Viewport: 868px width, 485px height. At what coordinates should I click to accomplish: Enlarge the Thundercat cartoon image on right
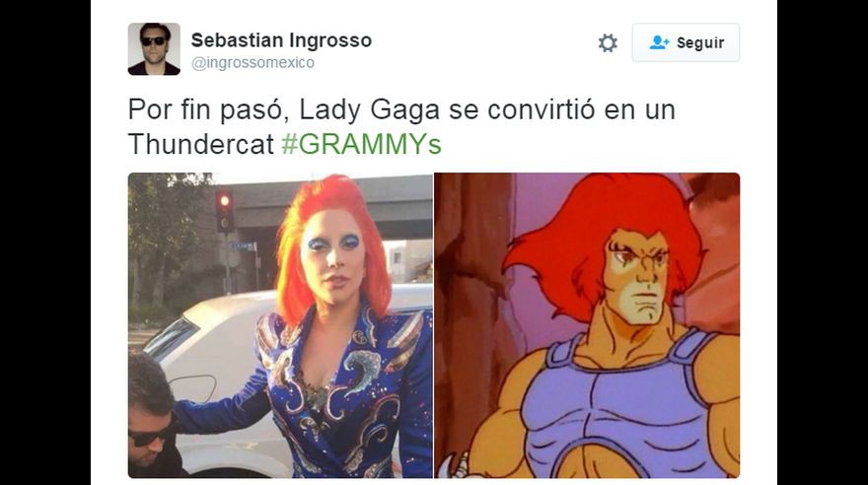point(587,325)
